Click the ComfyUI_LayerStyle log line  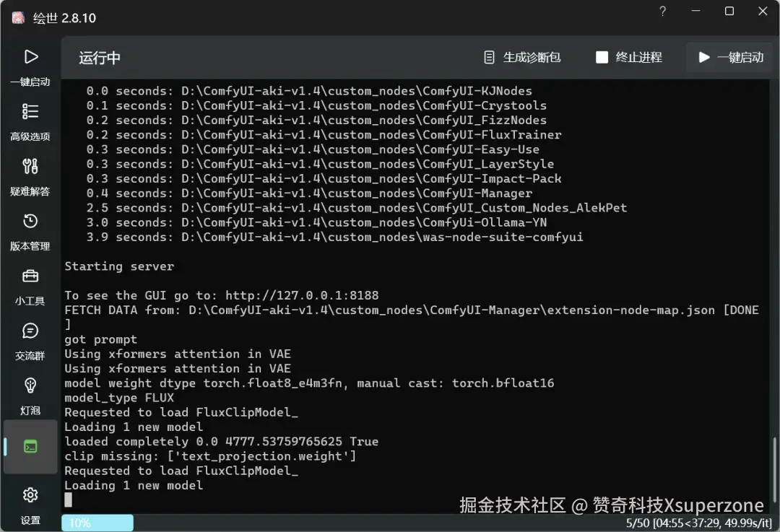point(320,164)
